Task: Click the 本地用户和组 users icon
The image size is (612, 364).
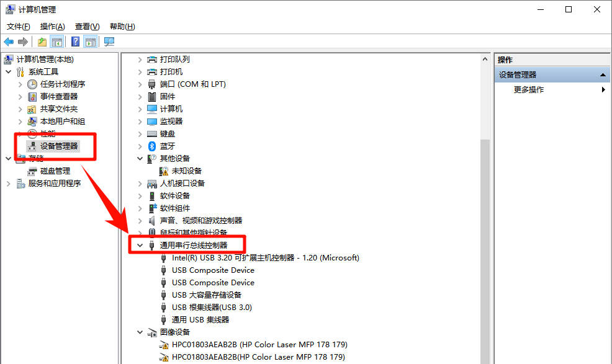Action: tap(32, 122)
